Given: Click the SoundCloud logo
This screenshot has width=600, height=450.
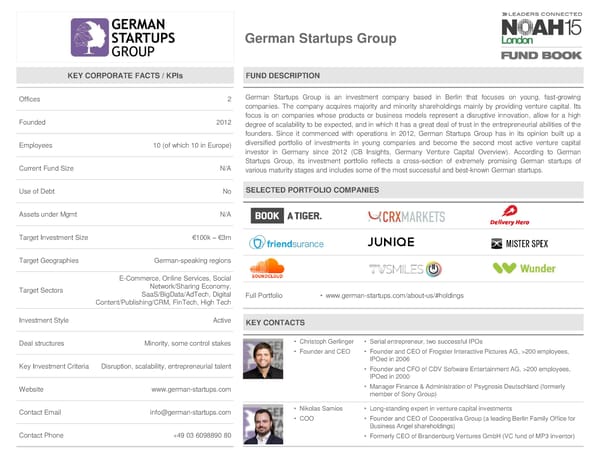Looking at the screenshot, I should 268,268.
